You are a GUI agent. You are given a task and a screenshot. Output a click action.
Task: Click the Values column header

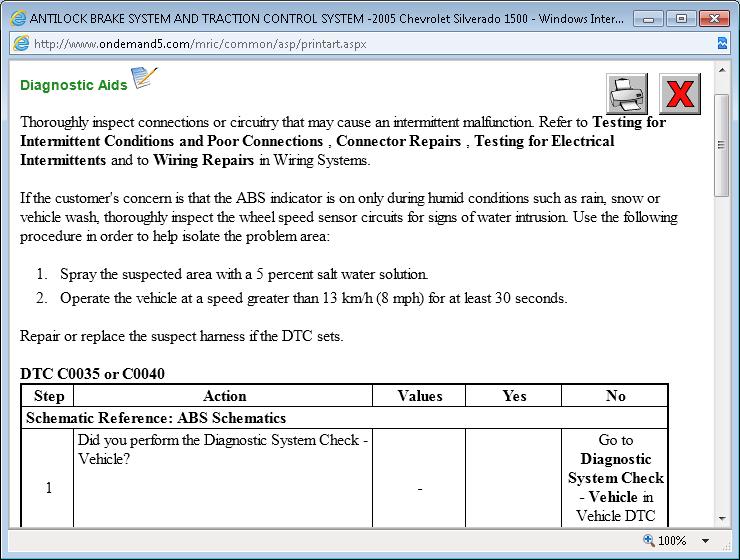click(x=420, y=396)
